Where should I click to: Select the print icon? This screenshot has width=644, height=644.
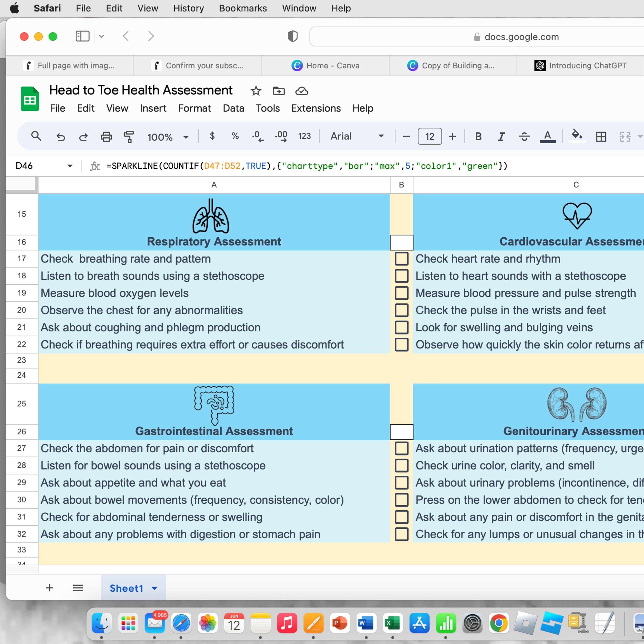coord(106,136)
